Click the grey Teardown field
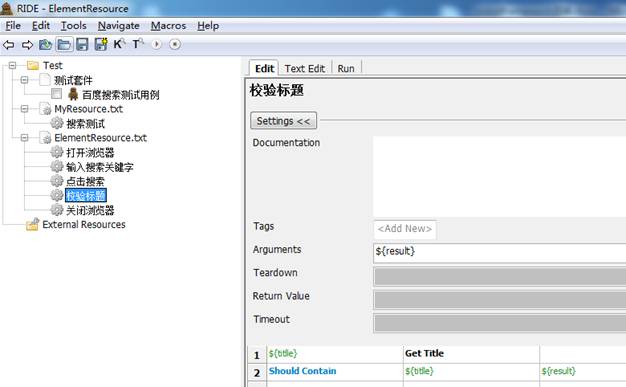Image resolution: width=626 pixels, height=387 pixels. click(x=499, y=276)
